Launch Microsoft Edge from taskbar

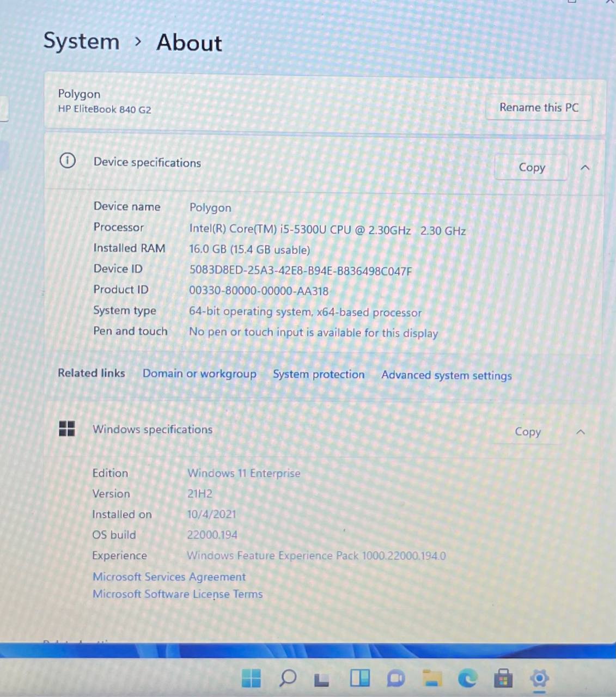(467, 678)
